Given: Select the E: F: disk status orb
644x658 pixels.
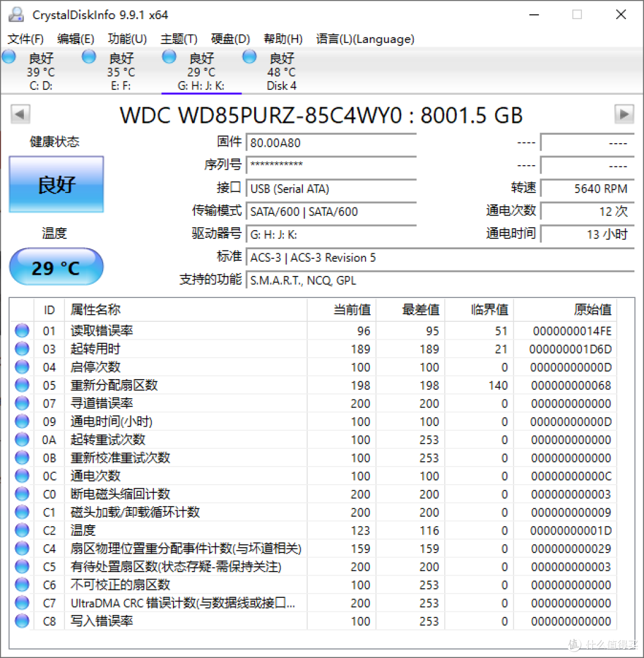Looking at the screenshot, I should tap(89, 57).
